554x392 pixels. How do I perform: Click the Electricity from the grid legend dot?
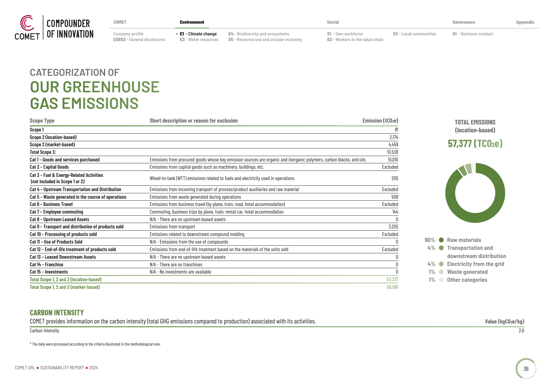click(x=442, y=264)
